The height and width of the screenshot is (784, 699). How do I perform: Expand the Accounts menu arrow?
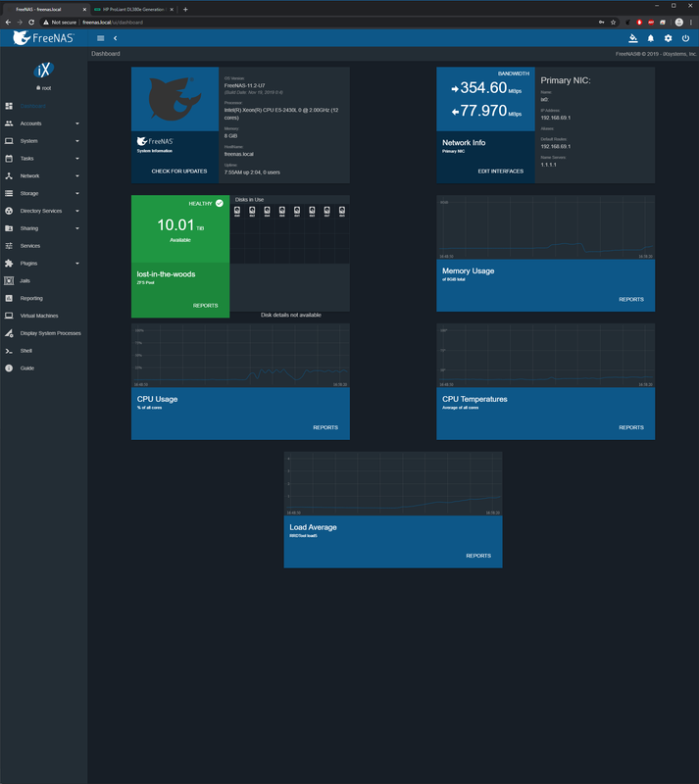pyautogui.click(x=77, y=123)
